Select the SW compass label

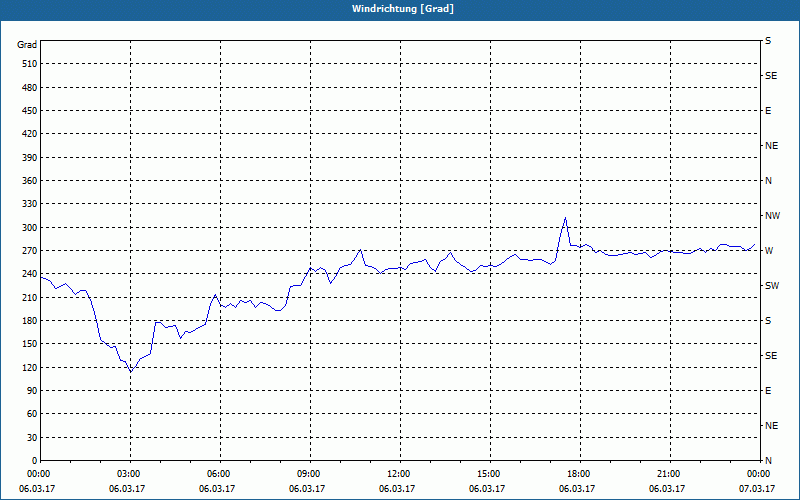(x=772, y=286)
